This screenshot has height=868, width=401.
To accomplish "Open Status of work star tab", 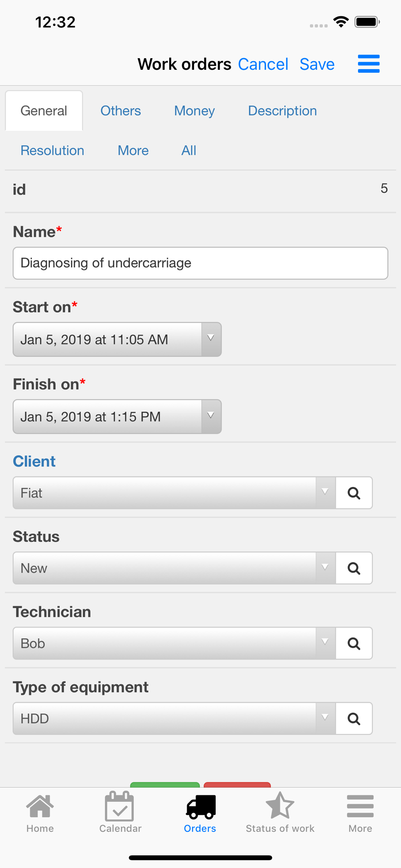I will [280, 814].
